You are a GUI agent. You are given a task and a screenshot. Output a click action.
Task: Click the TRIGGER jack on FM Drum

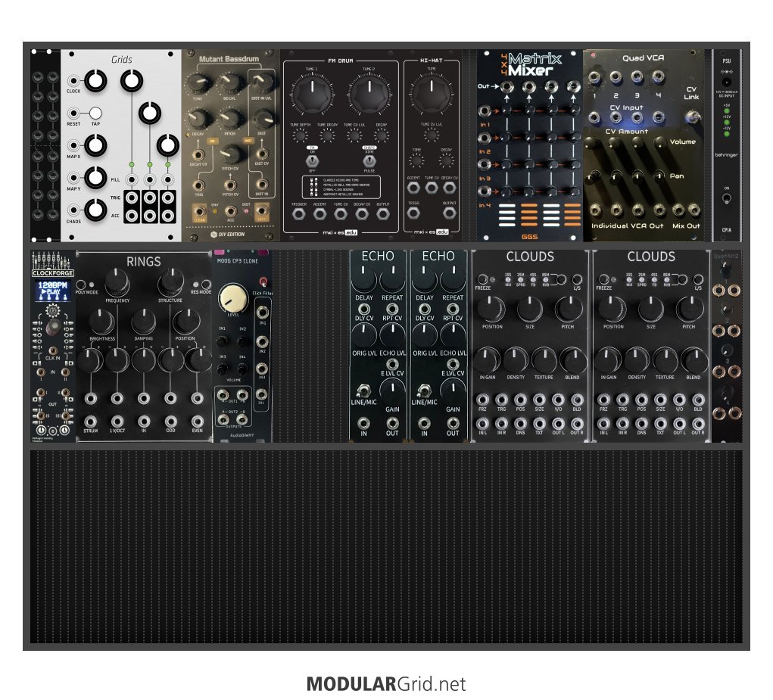pyautogui.click(x=298, y=214)
